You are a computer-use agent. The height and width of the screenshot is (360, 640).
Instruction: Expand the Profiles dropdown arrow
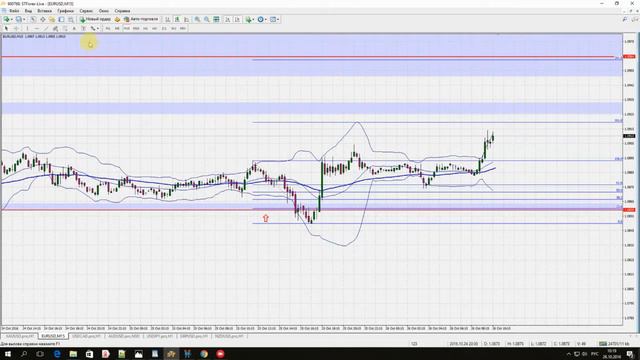(x=24, y=19)
